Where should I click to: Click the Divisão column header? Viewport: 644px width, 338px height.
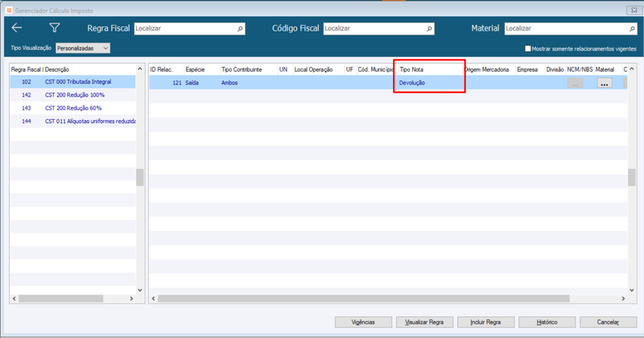tap(555, 69)
